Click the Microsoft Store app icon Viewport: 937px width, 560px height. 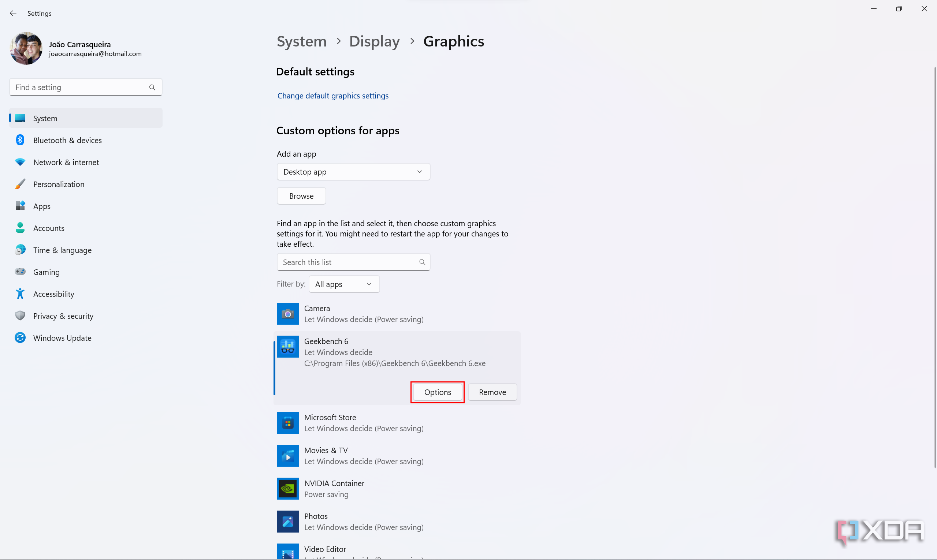pyautogui.click(x=287, y=423)
